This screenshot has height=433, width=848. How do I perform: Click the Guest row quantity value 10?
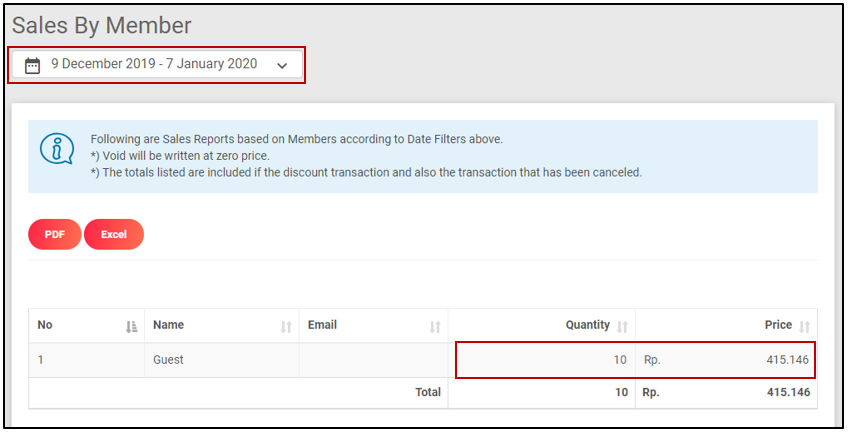620,360
